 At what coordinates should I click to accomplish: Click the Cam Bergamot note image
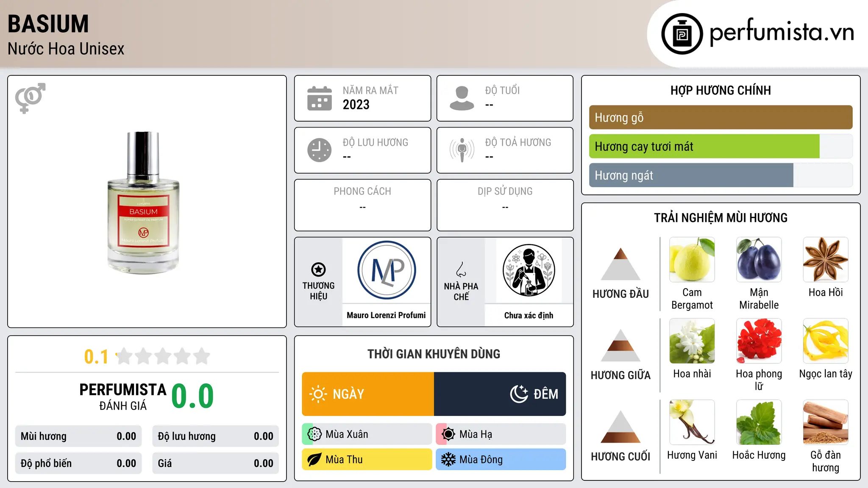pos(692,260)
